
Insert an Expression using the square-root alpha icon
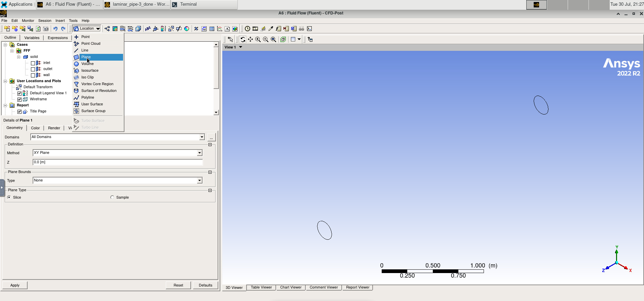[204, 29]
